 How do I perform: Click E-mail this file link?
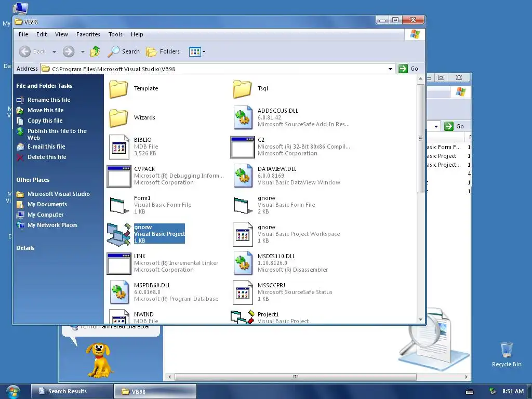coord(46,147)
